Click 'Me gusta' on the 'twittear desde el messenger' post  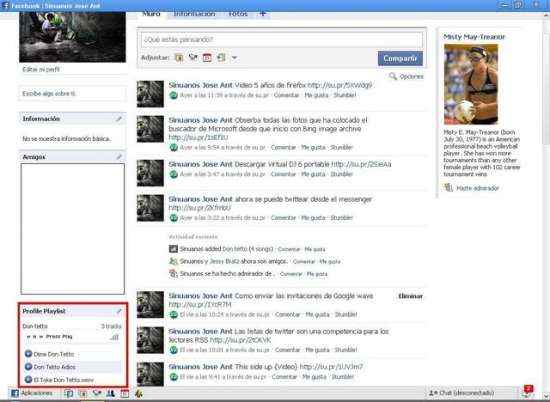point(313,218)
